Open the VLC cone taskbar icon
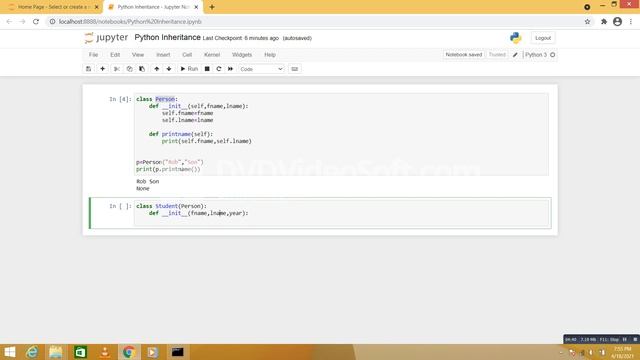The width and height of the screenshot is (640, 360). [x=105, y=352]
